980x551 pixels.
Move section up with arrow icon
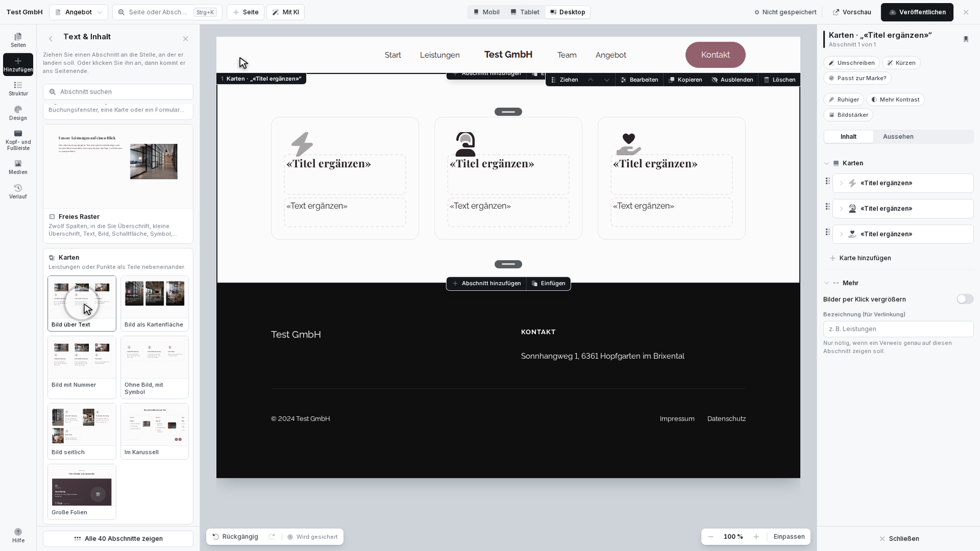click(590, 80)
